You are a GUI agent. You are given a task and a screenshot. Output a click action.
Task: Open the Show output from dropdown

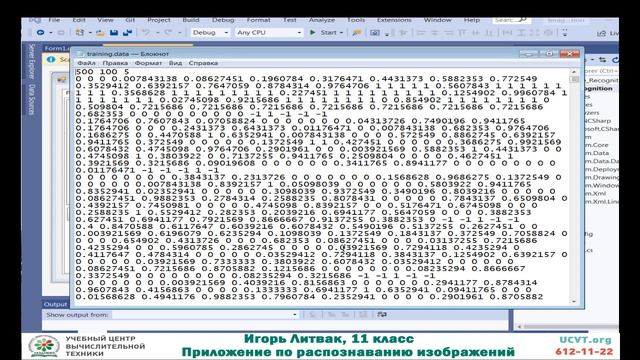(x=205, y=315)
